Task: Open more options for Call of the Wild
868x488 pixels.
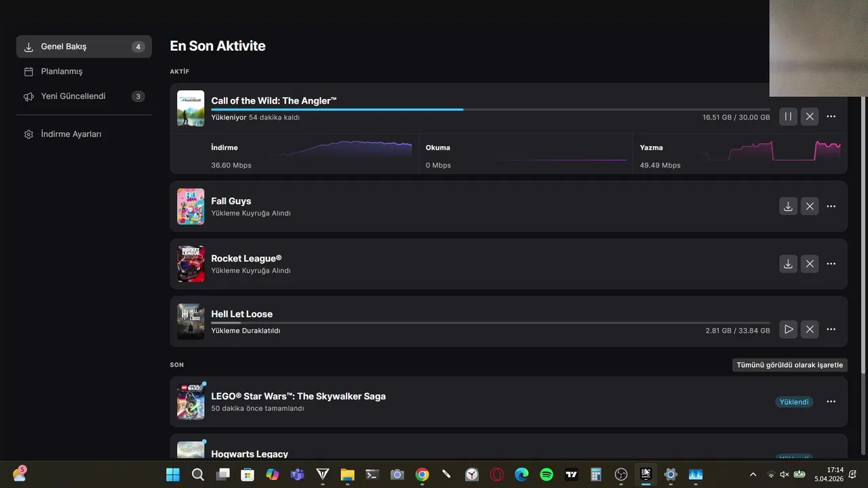Action: point(831,117)
